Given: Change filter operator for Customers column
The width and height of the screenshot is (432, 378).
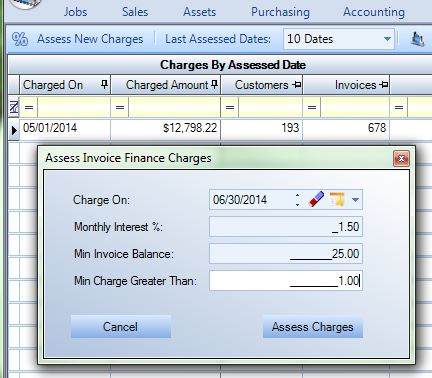Looking at the screenshot, I should click(230, 107).
